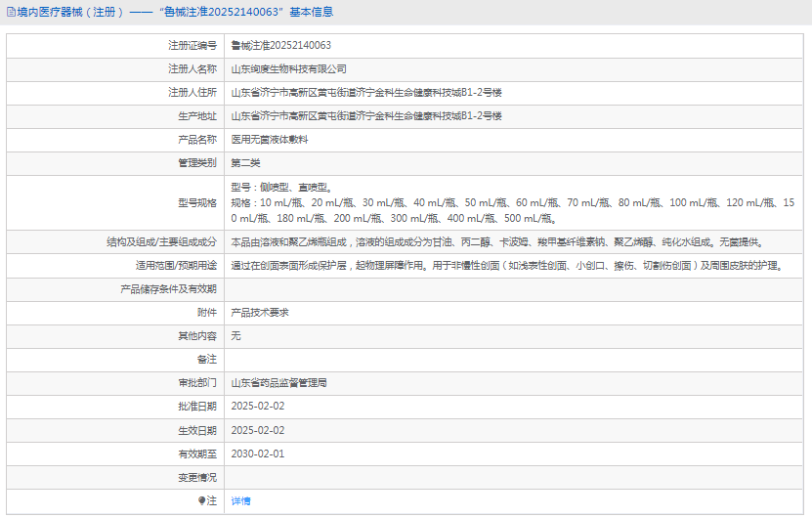Click the 生效日期 value 2025-02-02
812x518 pixels.
coord(258,430)
